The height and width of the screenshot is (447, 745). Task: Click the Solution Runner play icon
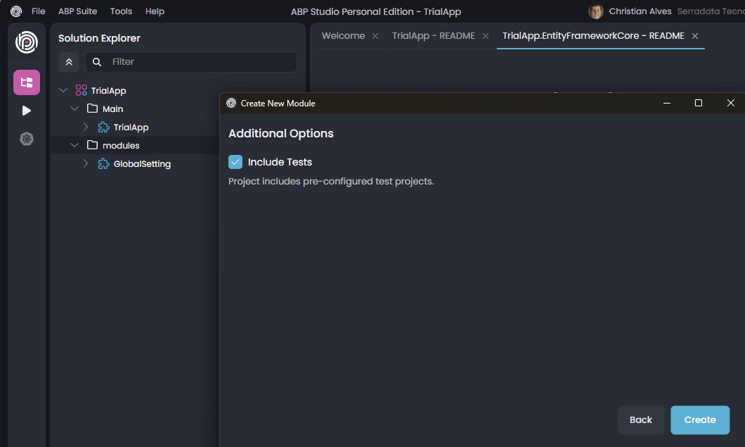point(27,111)
